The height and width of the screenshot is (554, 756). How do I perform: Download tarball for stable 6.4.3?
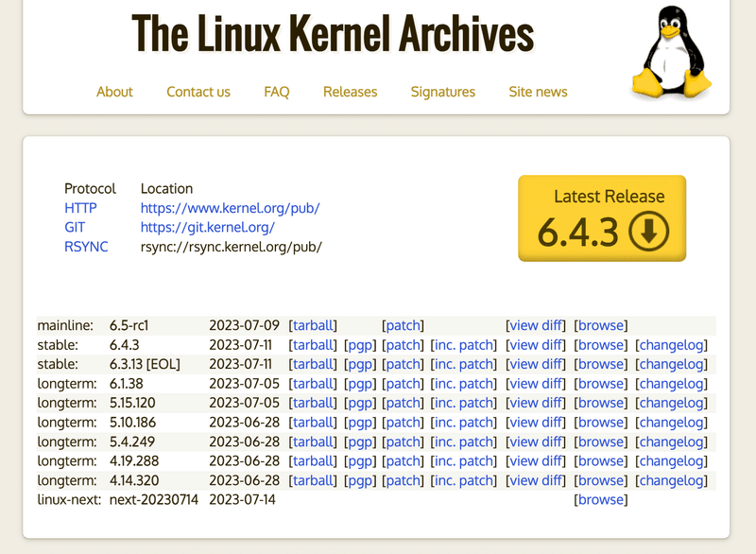coord(313,345)
